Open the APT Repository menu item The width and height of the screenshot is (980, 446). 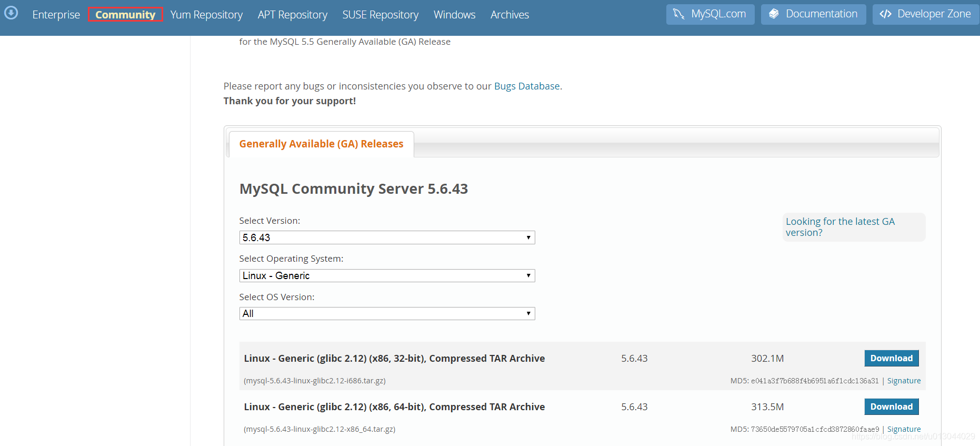293,15
